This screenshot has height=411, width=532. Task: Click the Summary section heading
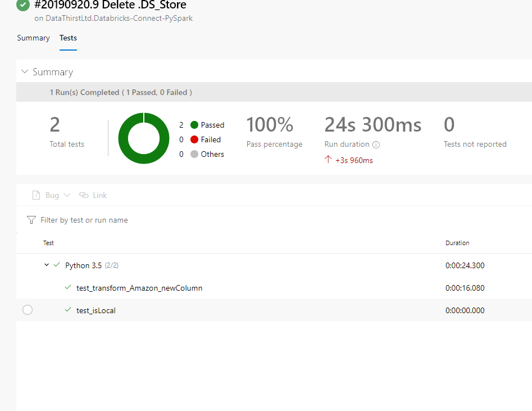(x=53, y=72)
